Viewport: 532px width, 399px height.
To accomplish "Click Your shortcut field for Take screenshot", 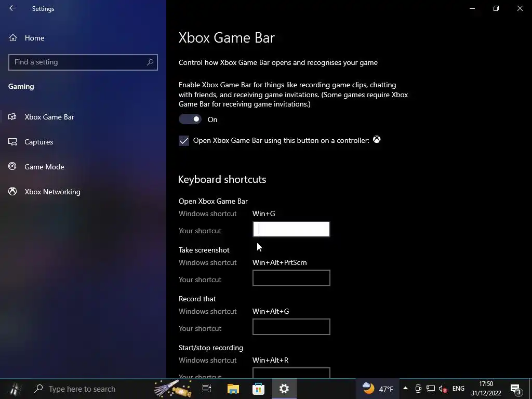I will click(291, 278).
